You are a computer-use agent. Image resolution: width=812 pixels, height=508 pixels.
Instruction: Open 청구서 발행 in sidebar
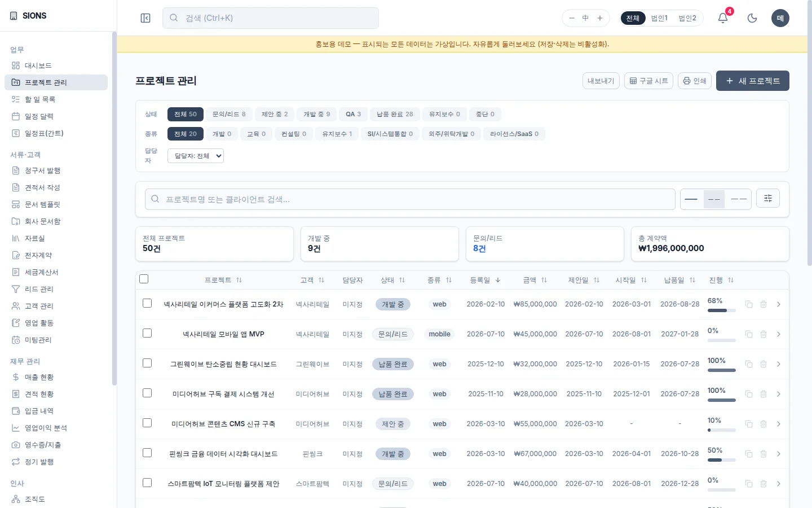[56, 170]
